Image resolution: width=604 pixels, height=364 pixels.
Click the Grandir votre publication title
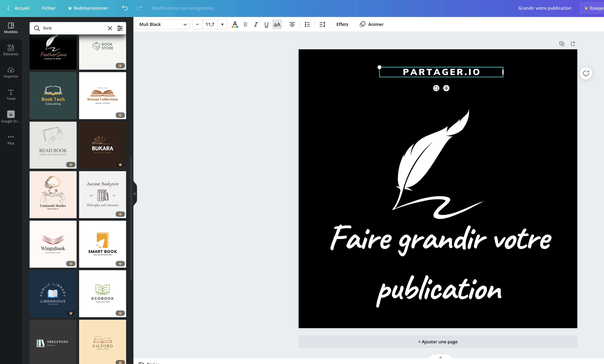click(x=545, y=8)
